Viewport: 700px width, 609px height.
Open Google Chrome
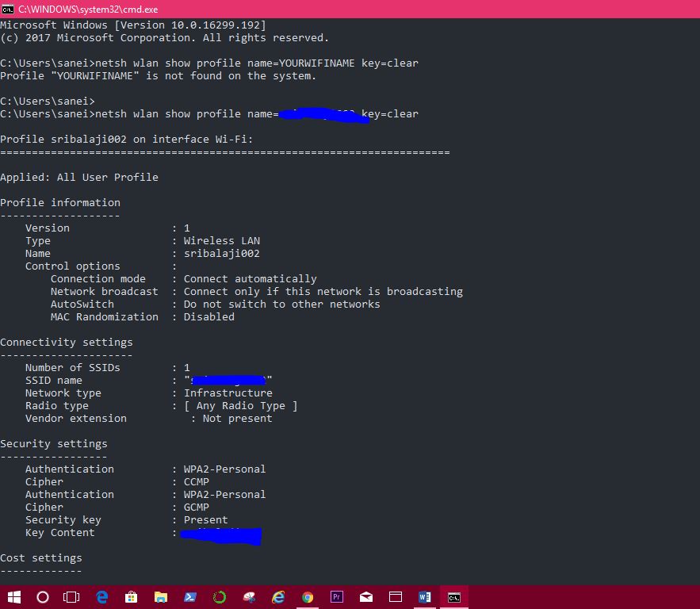(307, 597)
